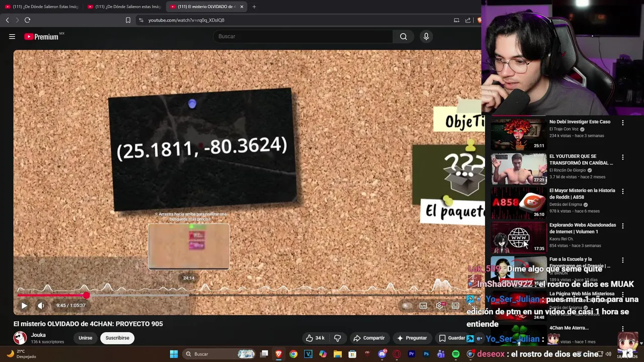Switch to theater mode

(455, 306)
